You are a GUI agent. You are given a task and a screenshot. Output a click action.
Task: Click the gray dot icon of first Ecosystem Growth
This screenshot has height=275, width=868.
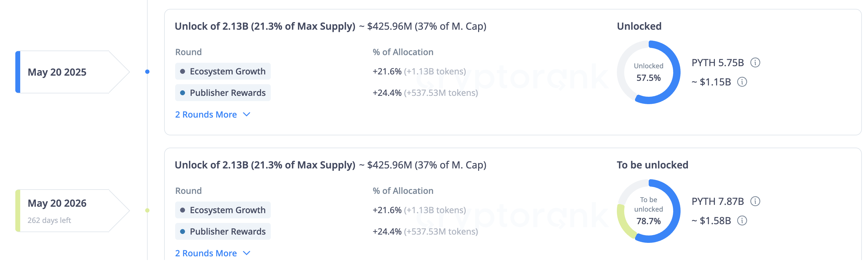point(183,71)
